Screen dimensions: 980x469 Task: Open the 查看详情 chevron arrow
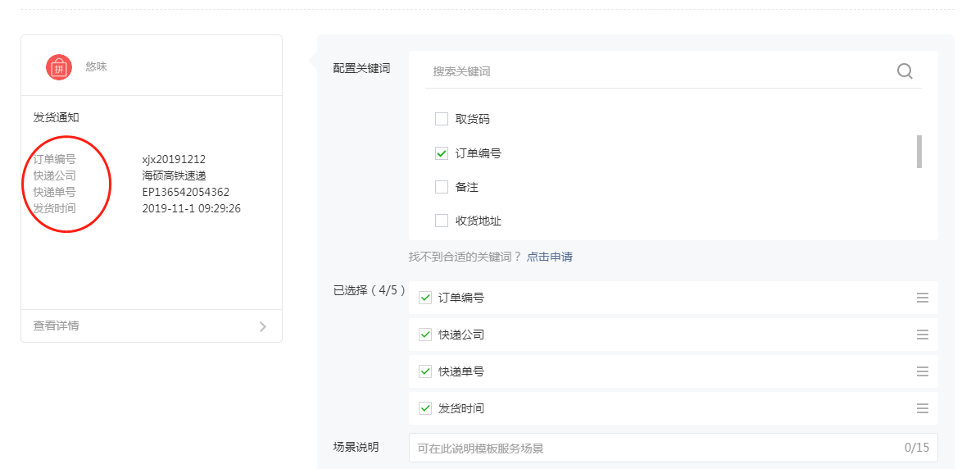pyautogui.click(x=262, y=326)
